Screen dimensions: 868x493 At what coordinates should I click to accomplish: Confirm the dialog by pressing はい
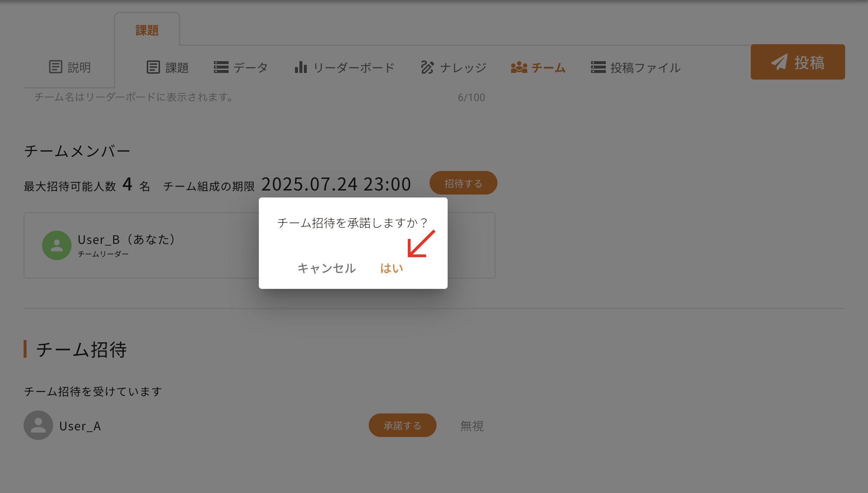[x=392, y=268]
